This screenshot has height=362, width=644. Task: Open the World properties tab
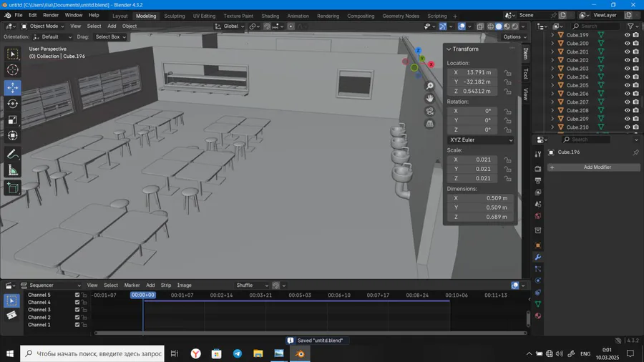point(538,216)
